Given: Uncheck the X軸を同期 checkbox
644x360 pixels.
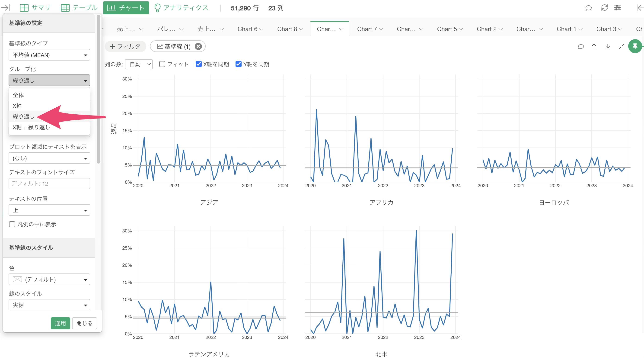Looking at the screenshot, I should [198, 64].
